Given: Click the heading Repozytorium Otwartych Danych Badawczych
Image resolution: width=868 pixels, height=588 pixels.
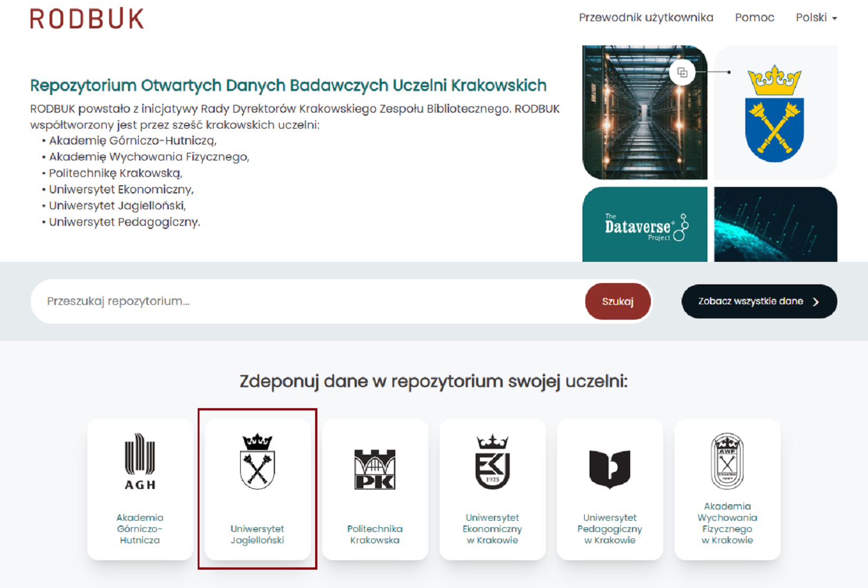Looking at the screenshot, I should click(289, 86).
